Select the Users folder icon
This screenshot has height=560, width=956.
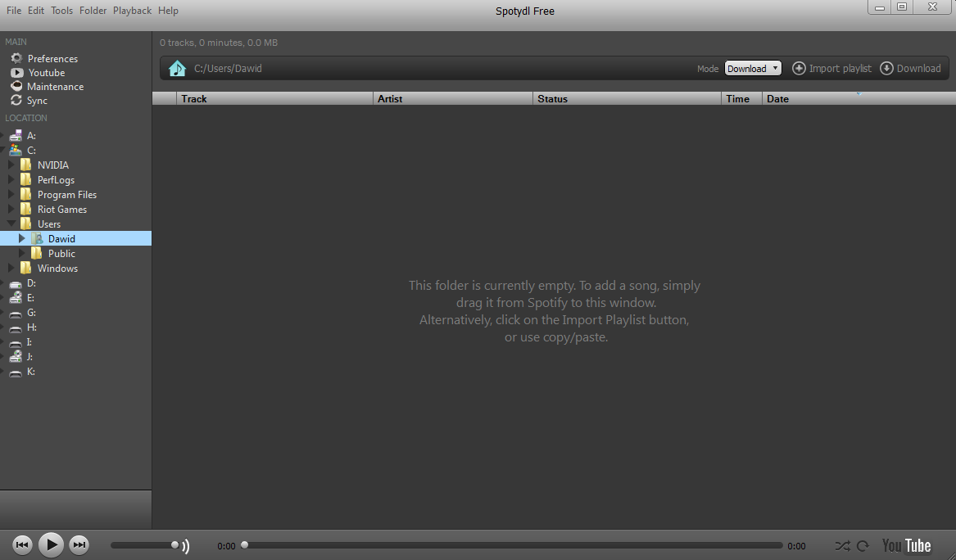tap(25, 224)
